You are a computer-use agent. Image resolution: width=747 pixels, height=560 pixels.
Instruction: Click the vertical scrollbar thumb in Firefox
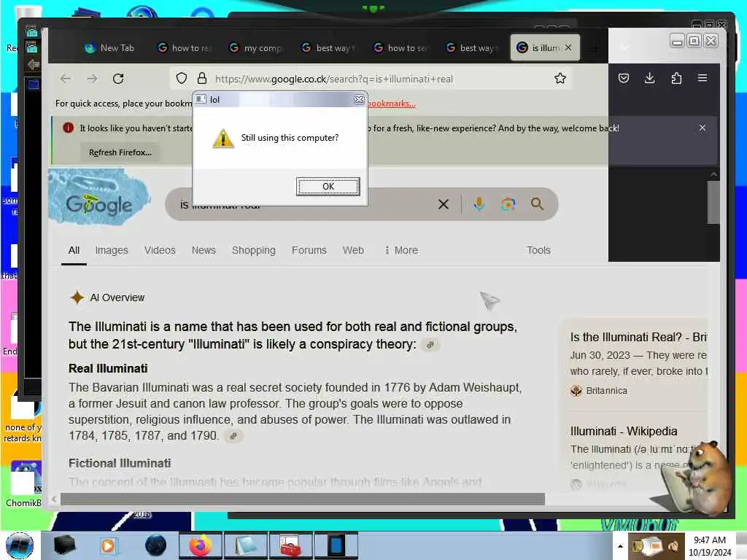point(713,202)
